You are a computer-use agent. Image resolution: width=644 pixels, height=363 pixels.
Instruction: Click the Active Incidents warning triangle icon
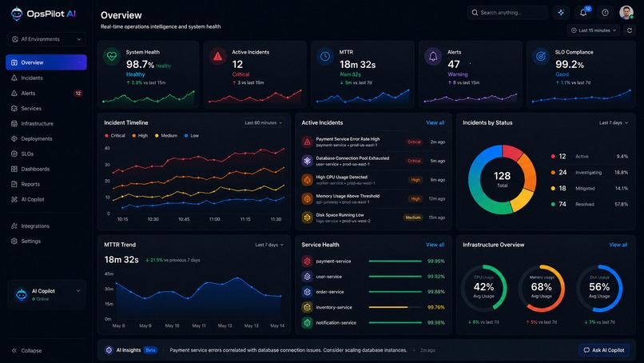pos(217,56)
